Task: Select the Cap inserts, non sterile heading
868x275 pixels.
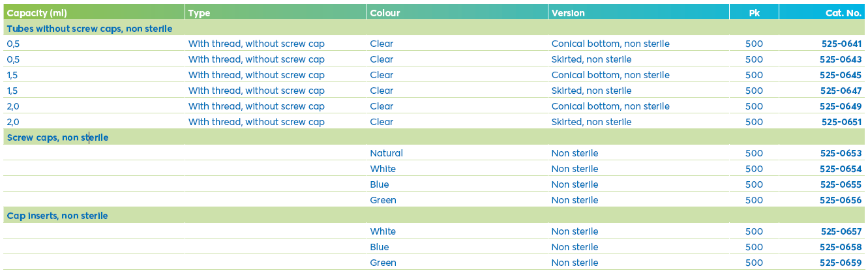Action: [x=57, y=216]
